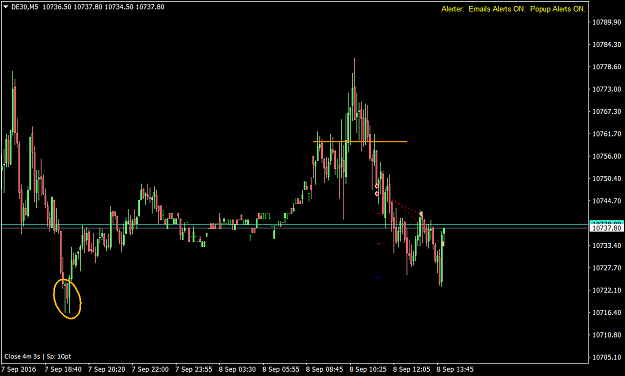
Task: Click price scale value 10710.80
Action: click(x=607, y=335)
